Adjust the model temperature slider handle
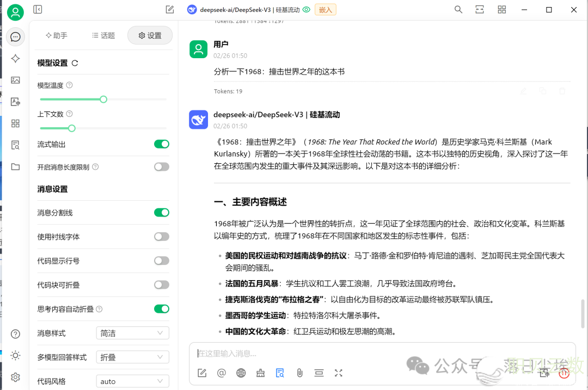Screen dimensions: 588x390 pyautogui.click(x=103, y=100)
